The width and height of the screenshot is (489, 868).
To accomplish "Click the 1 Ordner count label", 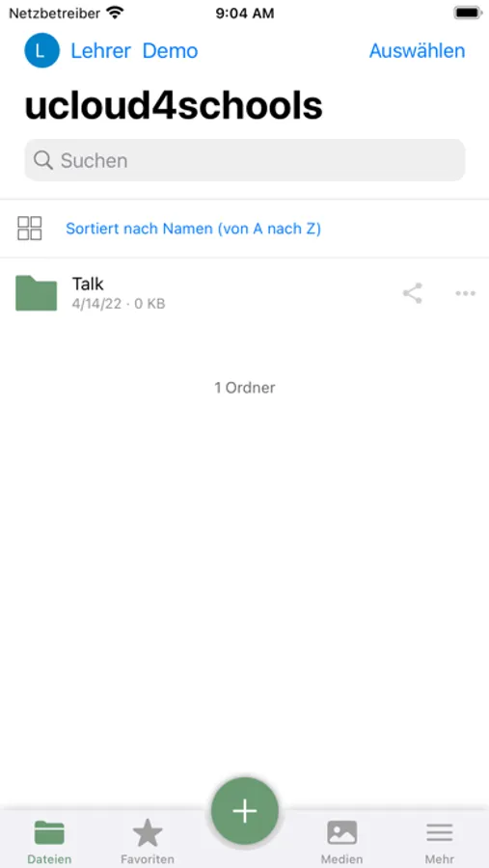I will pyautogui.click(x=245, y=388).
